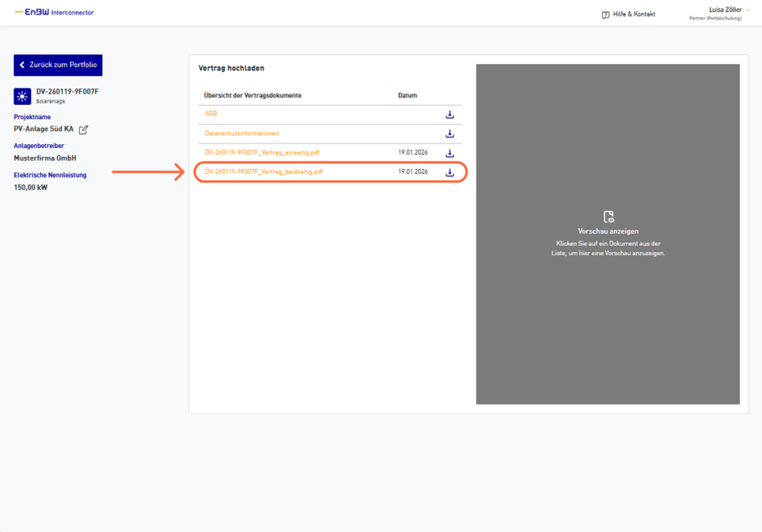Download the Vertrag_beidseitig.pdf file
762x532 pixels.
[449, 173]
